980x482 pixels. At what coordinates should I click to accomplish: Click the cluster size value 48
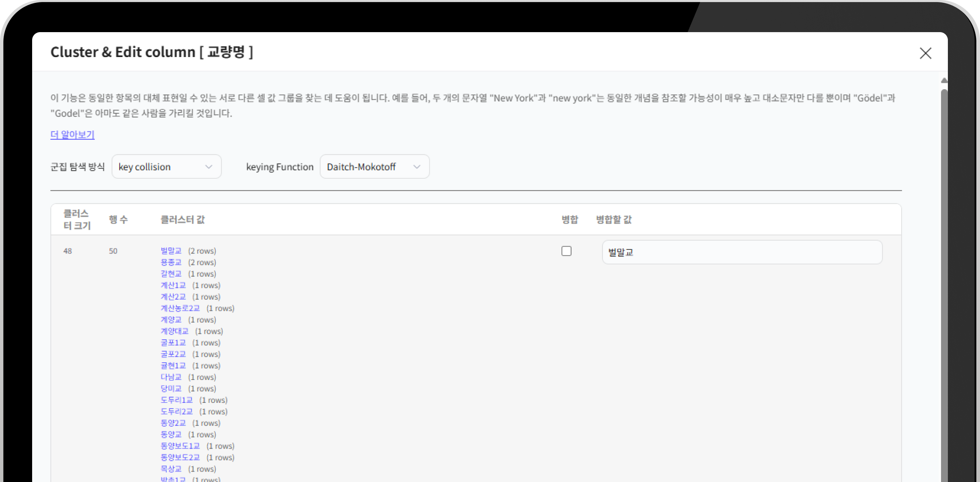pyautogui.click(x=67, y=251)
